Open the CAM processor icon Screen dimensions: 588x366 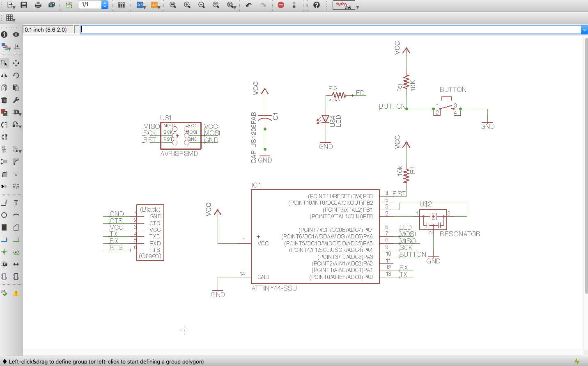click(52, 5)
